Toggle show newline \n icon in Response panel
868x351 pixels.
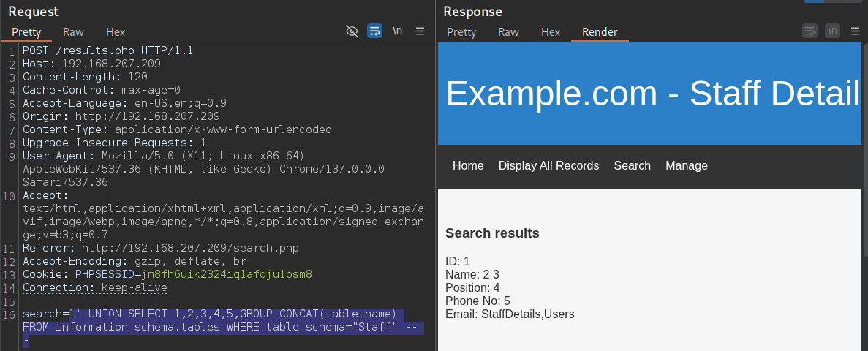click(x=833, y=31)
